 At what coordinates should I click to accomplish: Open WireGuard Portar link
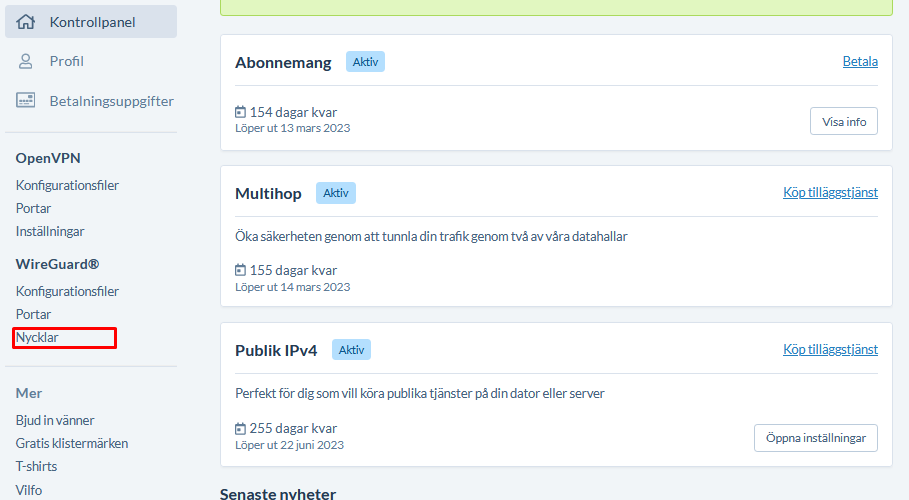pos(33,314)
